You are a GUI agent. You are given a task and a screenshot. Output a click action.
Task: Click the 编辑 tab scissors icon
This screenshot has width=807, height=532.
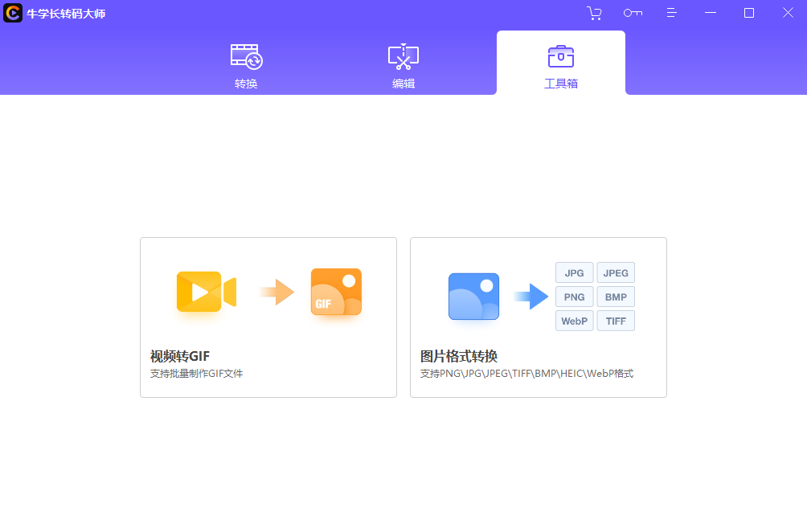[403, 54]
